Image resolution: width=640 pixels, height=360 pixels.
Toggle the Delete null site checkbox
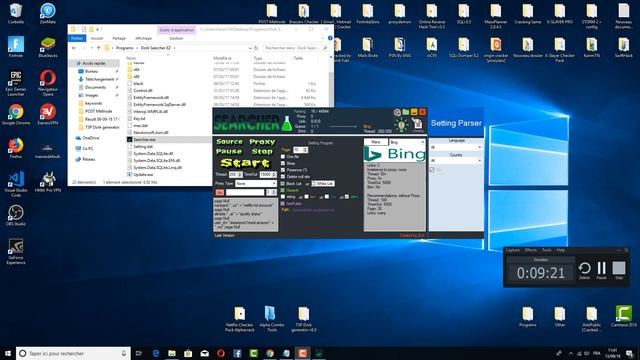coord(283,177)
